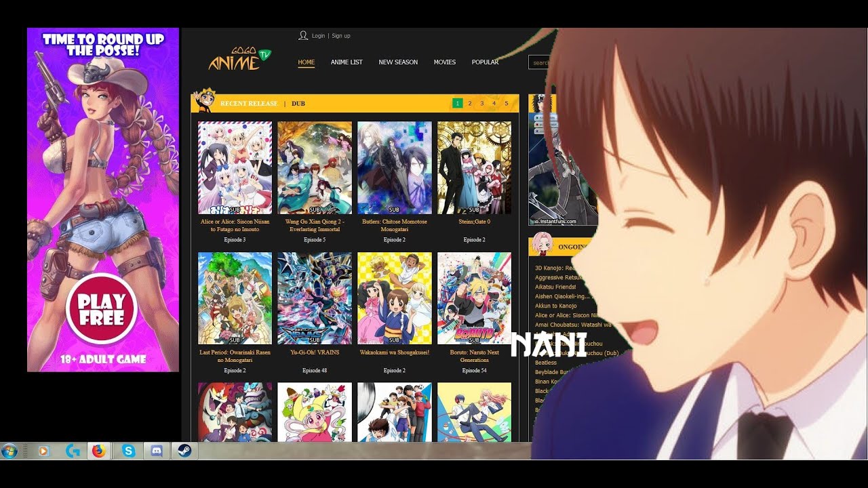The image size is (868, 488).
Task: Click 'Butlers: Chitose Momotose Monogatari' title link
Action: (395, 226)
